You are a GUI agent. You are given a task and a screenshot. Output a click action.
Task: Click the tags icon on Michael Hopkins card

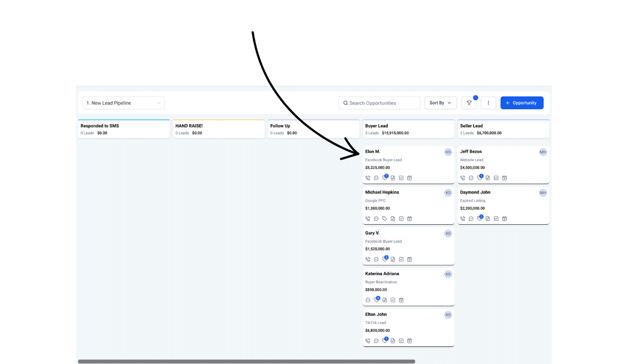pyautogui.click(x=384, y=218)
